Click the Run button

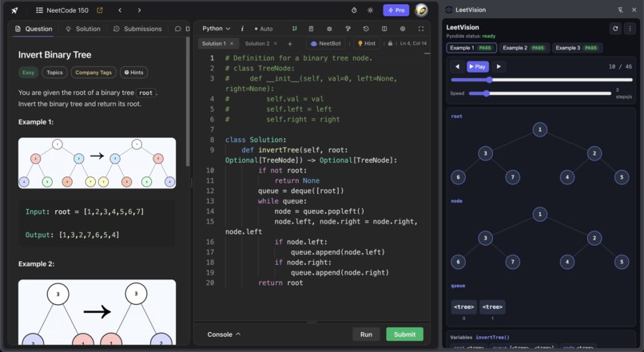pos(366,334)
